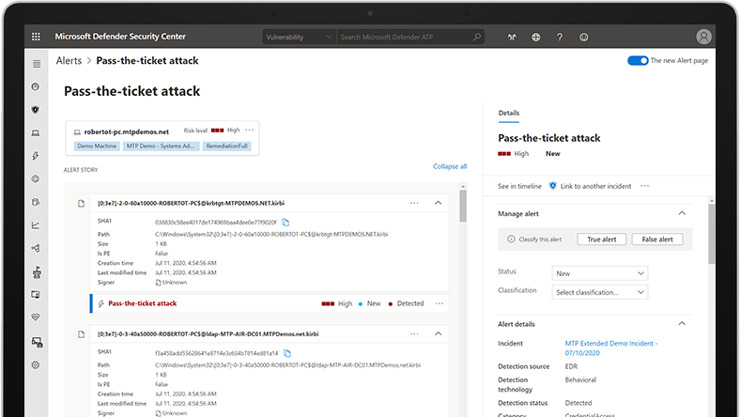Open the Dashboard clock icon in sidebar

point(35,87)
